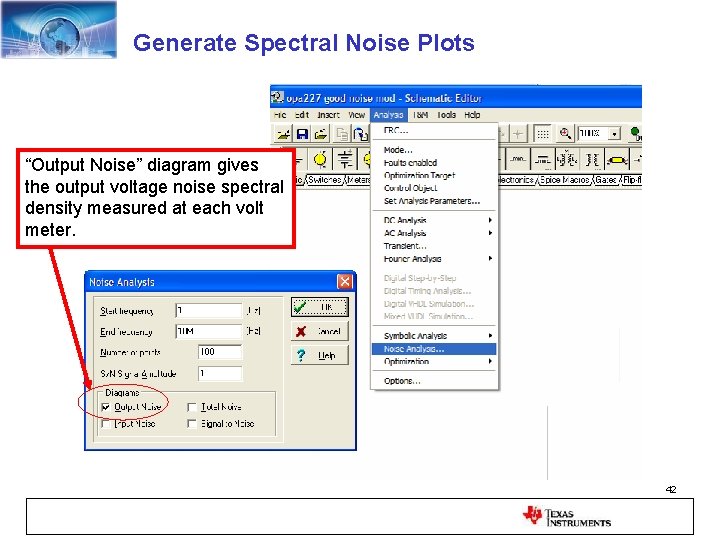Open the T&M menu
This screenshot has height=540, width=720.
pyautogui.click(x=420, y=115)
